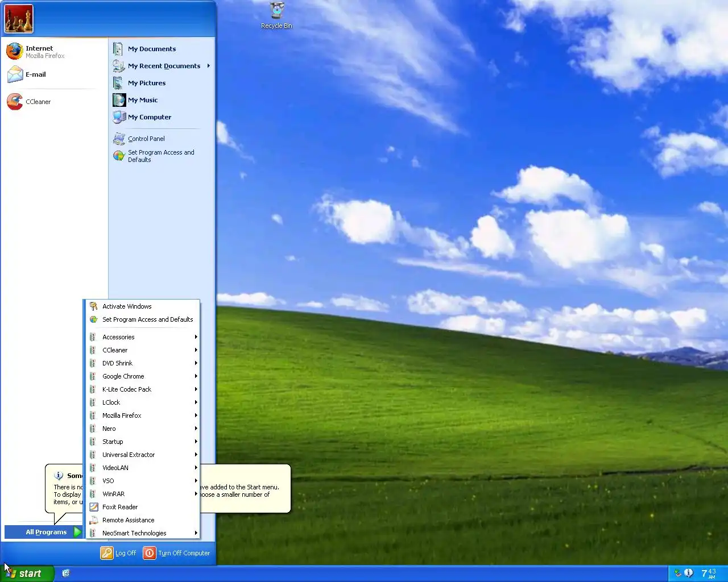Click the Turn Off Computer label

pos(184,553)
